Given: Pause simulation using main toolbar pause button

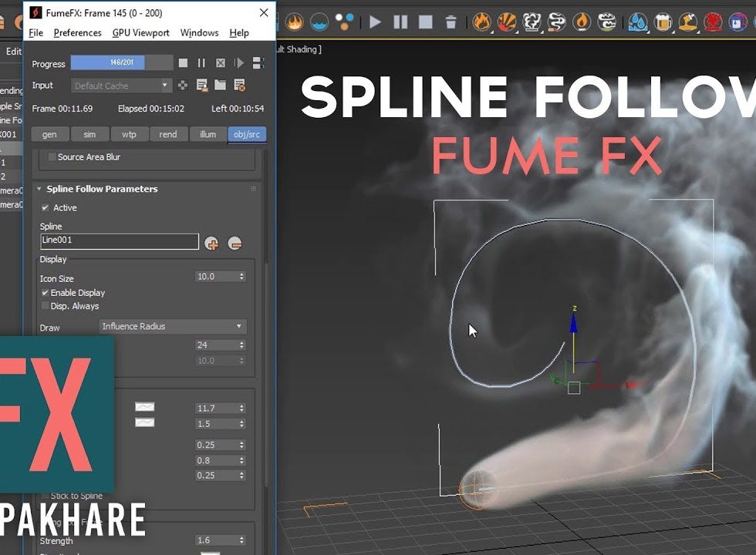Looking at the screenshot, I should tap(400, 22).
